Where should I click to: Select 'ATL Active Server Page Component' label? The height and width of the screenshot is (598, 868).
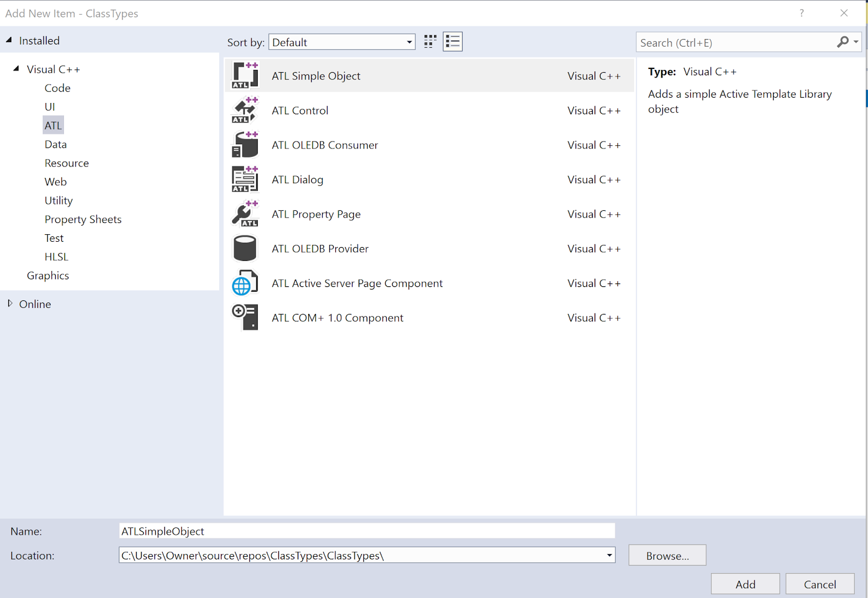357,284
